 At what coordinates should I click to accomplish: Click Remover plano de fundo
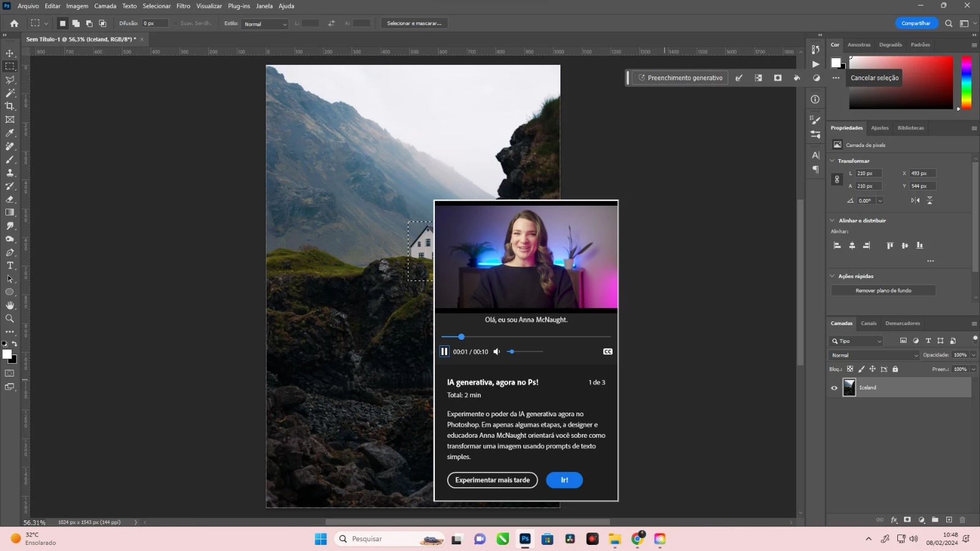point(883,291)
